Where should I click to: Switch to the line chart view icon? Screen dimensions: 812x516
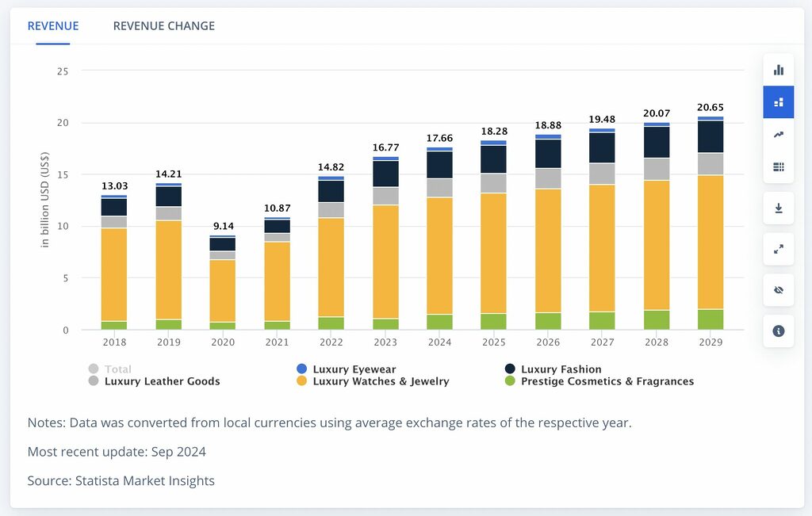tap(778, 135)
